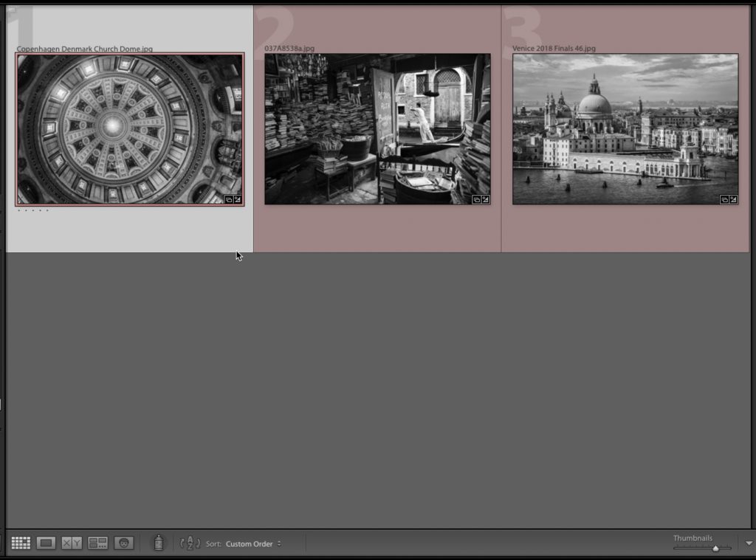Viewport: 756px width, 560px height.
Task: Click collection badge on Venice 2018 photo
Action: click(724, 199)
